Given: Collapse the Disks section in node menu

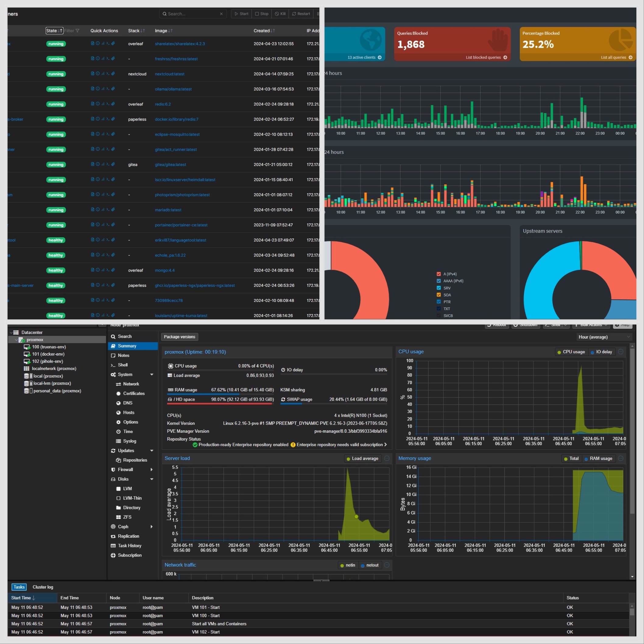Looking at the screenshot, I should [x=152, y=479].
